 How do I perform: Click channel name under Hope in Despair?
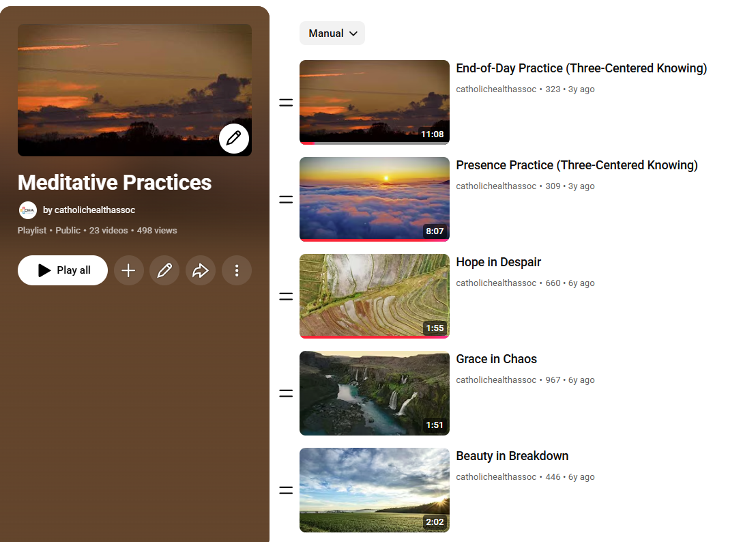496,283
